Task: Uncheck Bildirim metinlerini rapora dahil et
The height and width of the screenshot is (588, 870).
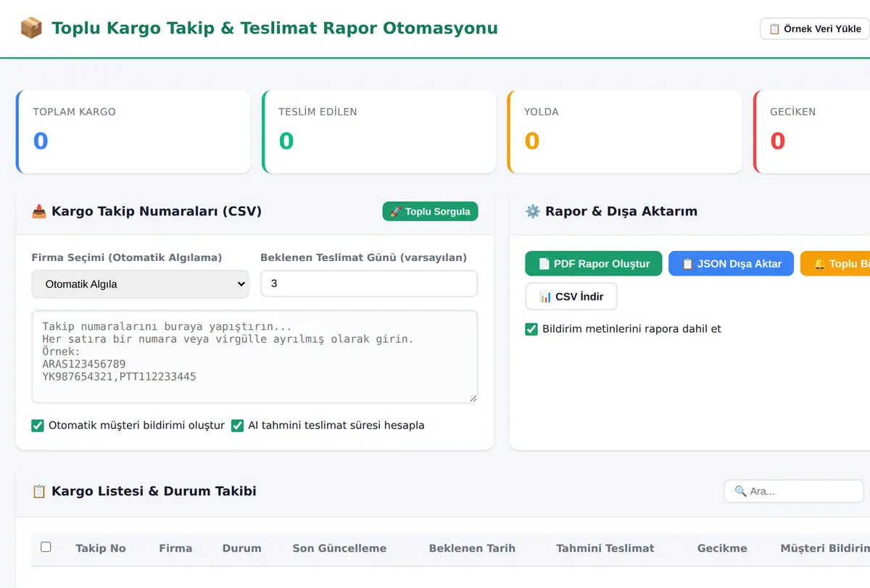Action: coord(531,329)
